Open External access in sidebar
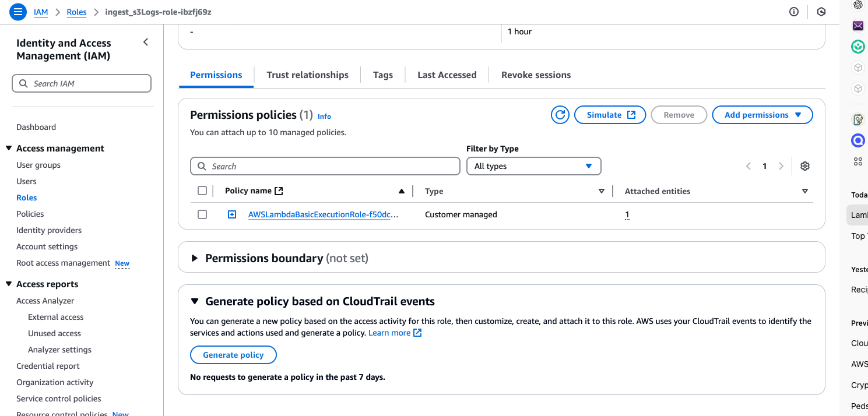 56,317
